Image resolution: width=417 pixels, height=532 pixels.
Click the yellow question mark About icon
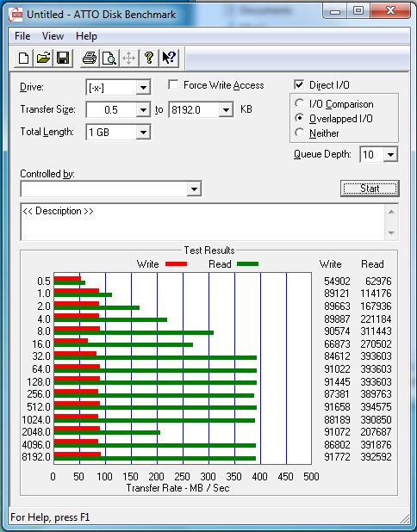pyautogui.click(x=149, y=58)
